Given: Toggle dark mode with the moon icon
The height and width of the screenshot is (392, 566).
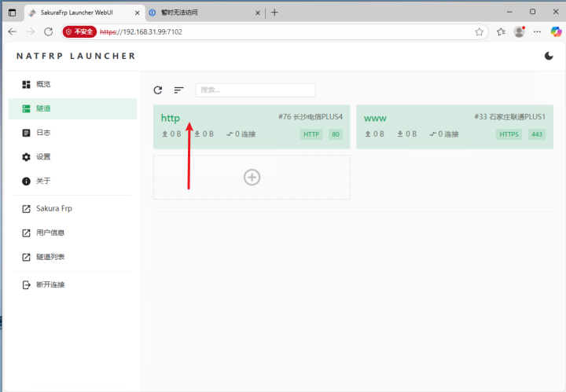Looking at the screenshot, I should (549, 56).
